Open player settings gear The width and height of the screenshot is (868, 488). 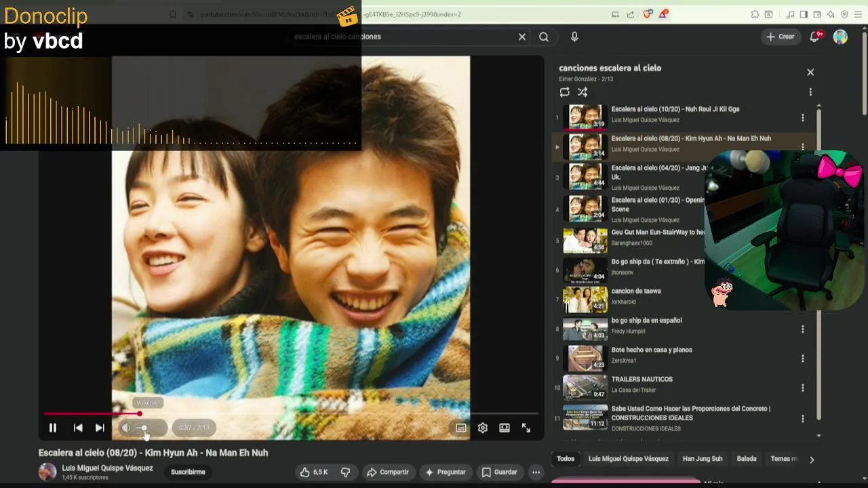(483, 428)
